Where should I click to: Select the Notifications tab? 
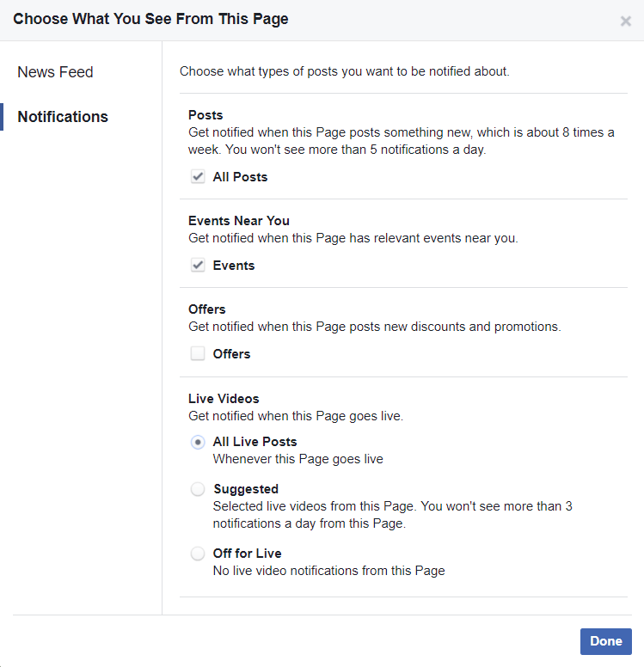[63, 117]
